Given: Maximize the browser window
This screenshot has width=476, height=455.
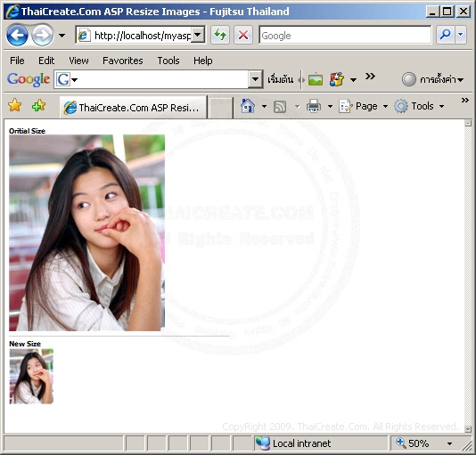Looking at the screenshot, I should point(447,12).
